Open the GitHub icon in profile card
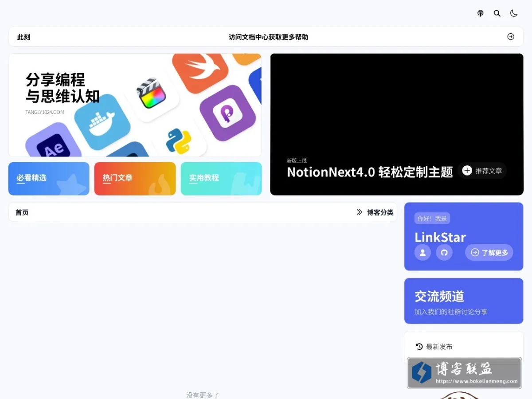Screen dimensions: 532x399 (444, 252)
